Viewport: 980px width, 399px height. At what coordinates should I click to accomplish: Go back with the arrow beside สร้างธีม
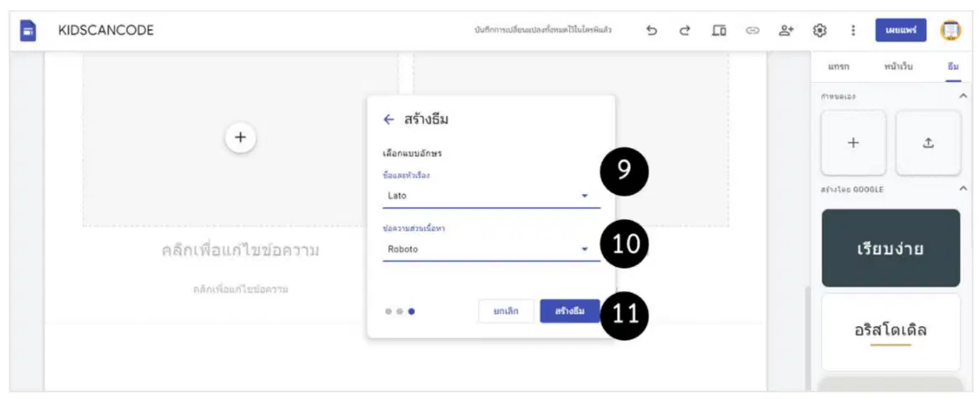389,120
